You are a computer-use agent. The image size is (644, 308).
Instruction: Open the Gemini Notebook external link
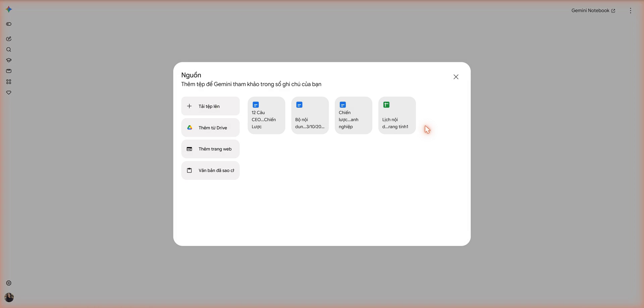593,11
